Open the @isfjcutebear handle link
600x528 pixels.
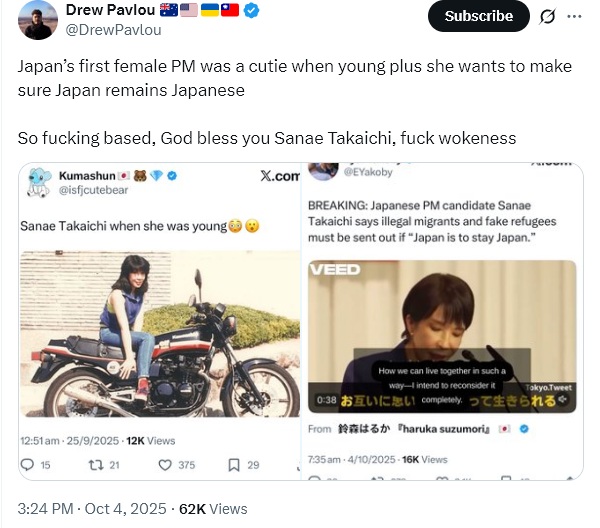tap(95, 189)
